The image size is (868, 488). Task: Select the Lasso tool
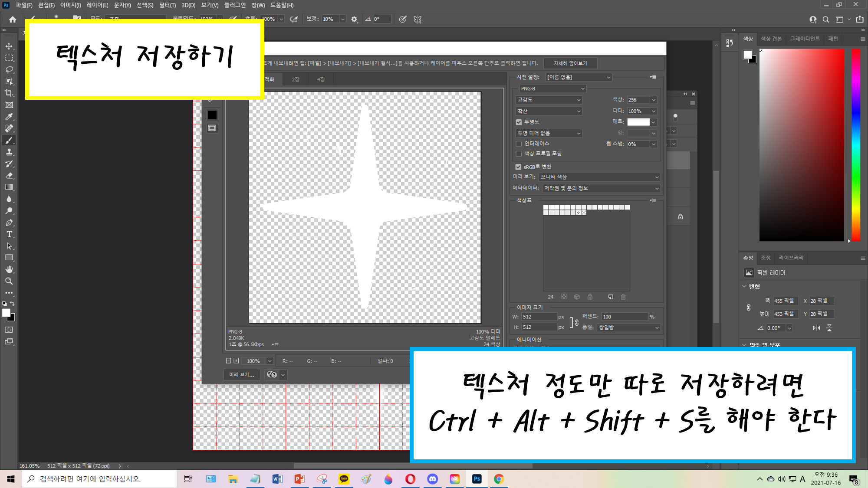pyautogui.click(x=9, y=69)
